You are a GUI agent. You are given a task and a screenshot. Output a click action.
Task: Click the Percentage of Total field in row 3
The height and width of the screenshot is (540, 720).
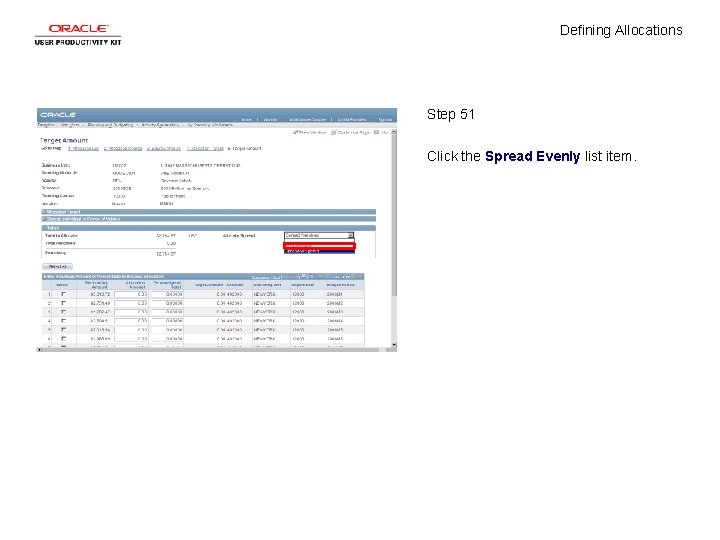tap(167, 312)
